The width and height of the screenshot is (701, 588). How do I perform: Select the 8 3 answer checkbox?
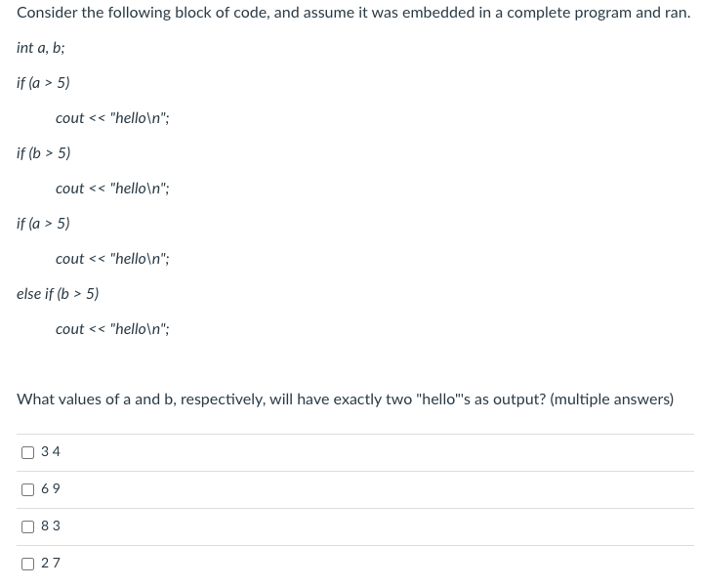[x=27, y=526]
